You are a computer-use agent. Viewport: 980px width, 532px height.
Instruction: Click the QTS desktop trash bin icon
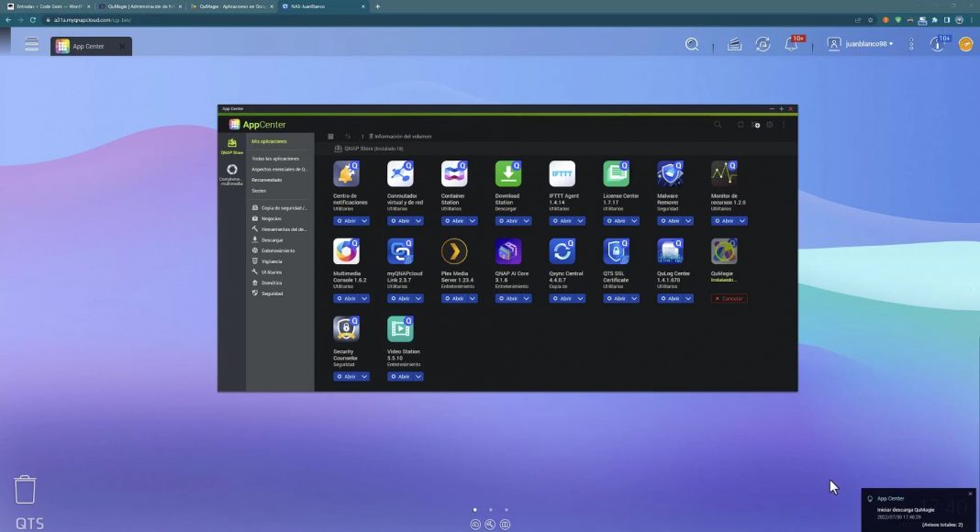tap(25, 489)
